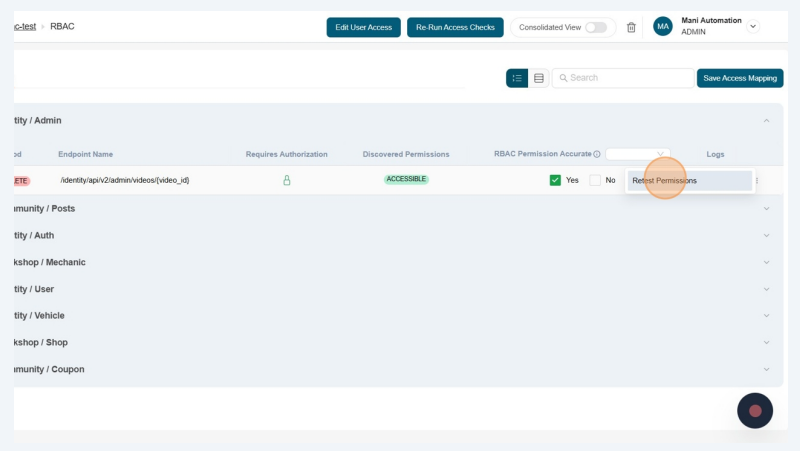Open the Mani Automation account dropdown

tap(753, 27)
